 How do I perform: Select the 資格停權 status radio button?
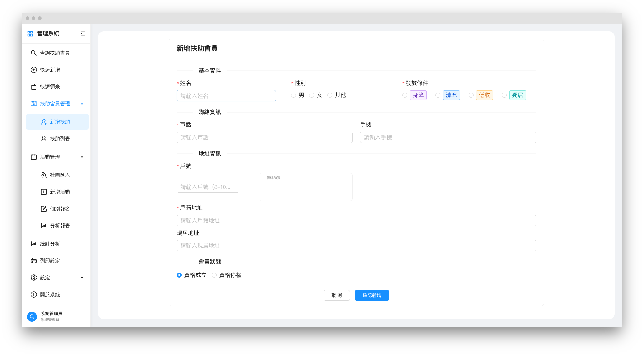pyautogui.click(x=214, y=275)
